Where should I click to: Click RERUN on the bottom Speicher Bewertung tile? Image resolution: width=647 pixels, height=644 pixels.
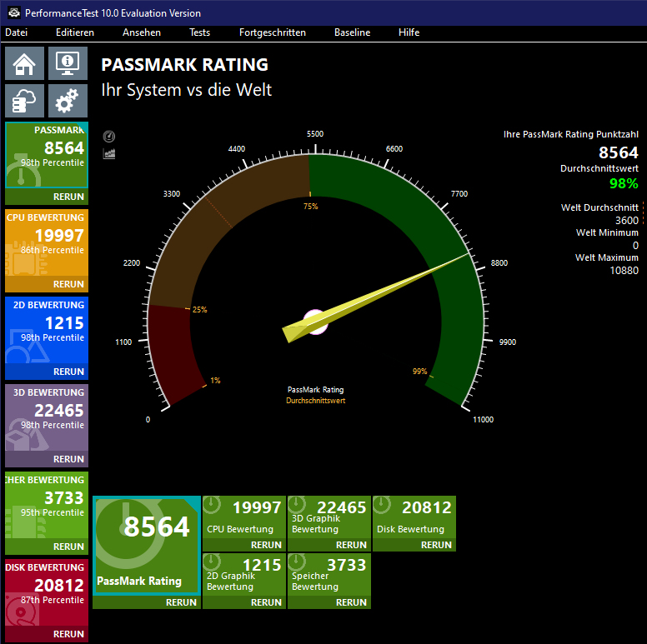[351, 602]
